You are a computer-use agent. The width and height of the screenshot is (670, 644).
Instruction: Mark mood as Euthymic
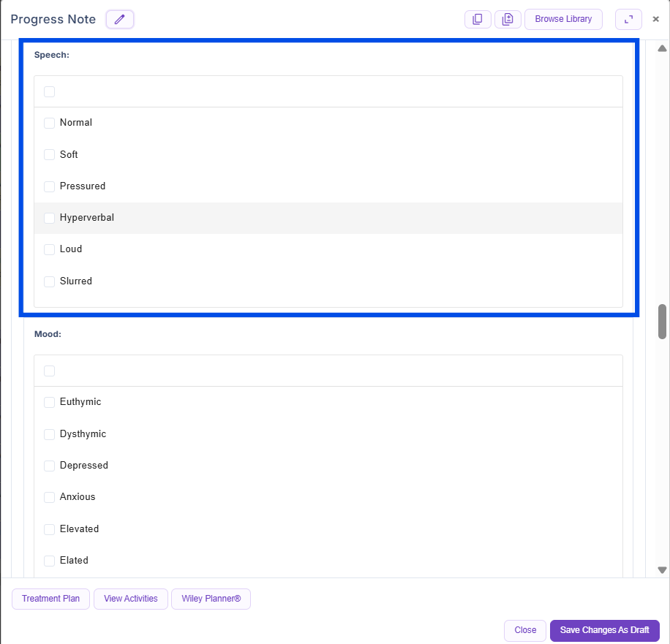[x=50, y=402]
